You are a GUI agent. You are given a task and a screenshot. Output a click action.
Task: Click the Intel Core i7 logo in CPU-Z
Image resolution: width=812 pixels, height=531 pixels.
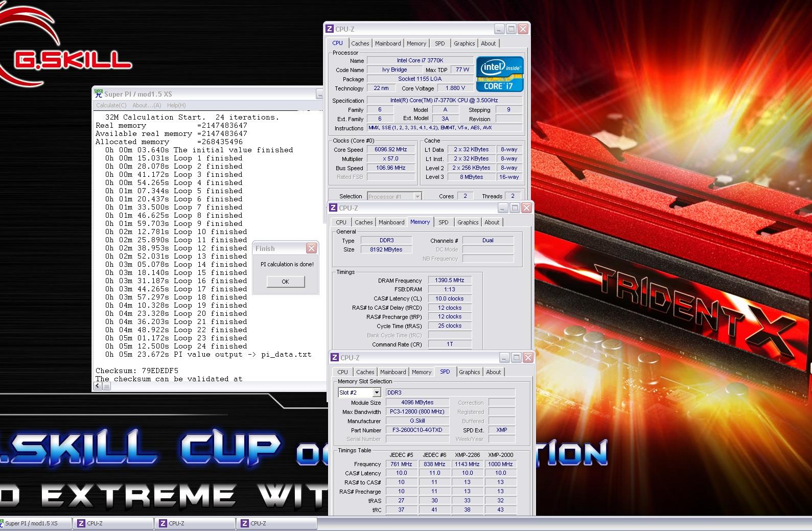coord(500,74)
